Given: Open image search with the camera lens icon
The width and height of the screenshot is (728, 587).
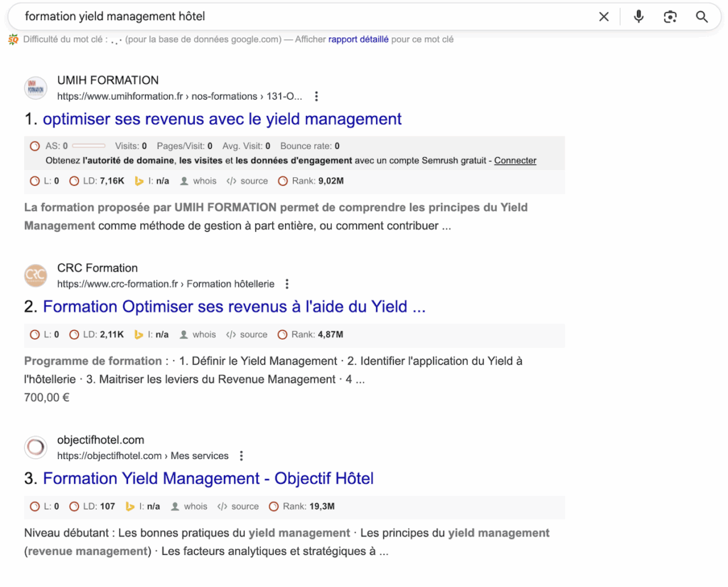Looking at the screenshot, I should pyautogui.click(x=670, y=17).
